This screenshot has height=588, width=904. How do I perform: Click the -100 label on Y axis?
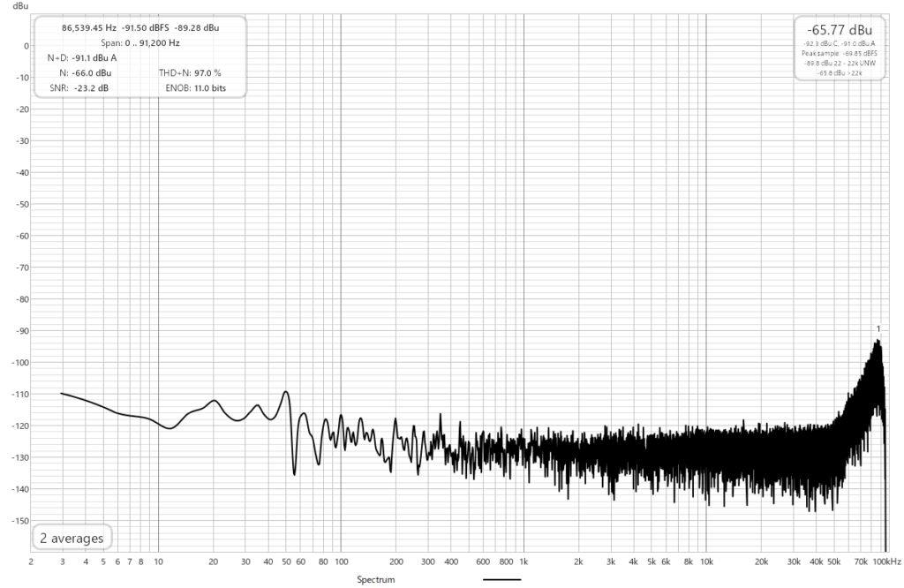(x=16, y=363)
